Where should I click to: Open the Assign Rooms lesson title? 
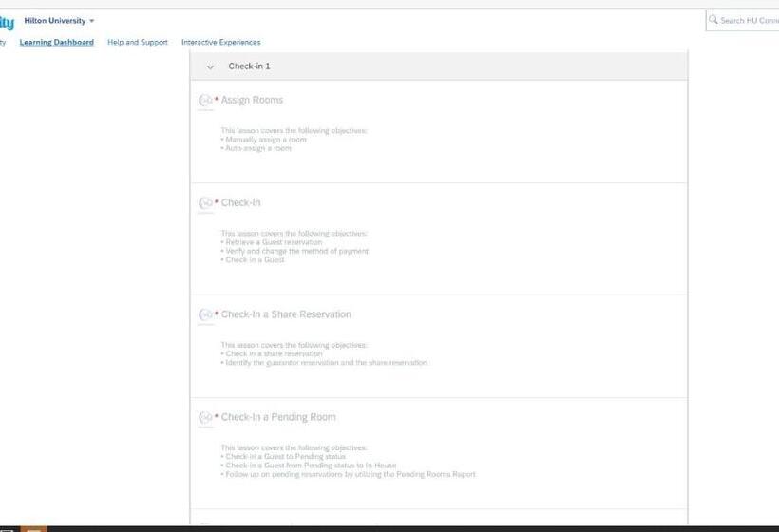pos(252,100)
